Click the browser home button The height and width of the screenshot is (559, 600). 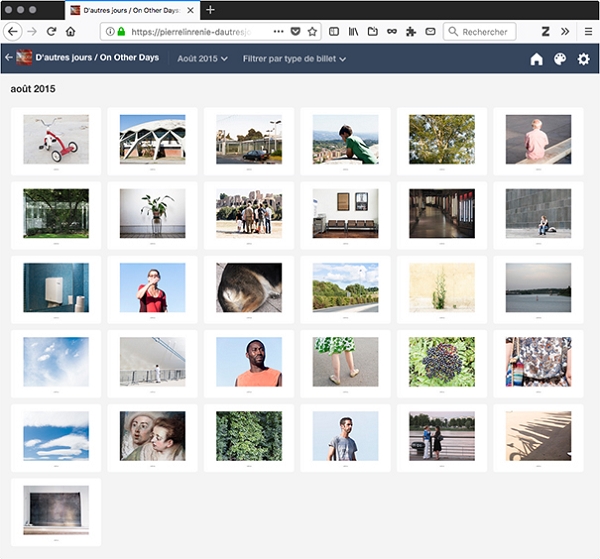[x=70, y=32]
